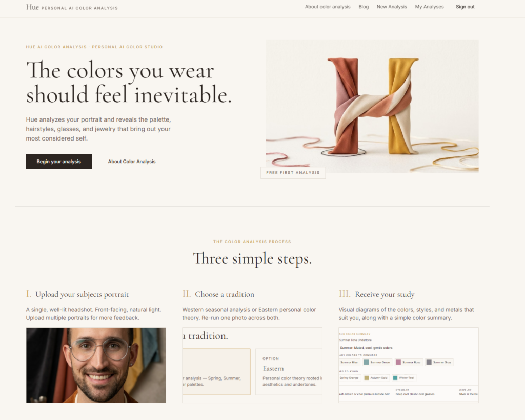This screenshot has width=525, height=420.
Task: Click the Summer Gray color swatch
Action: (439, 362)
